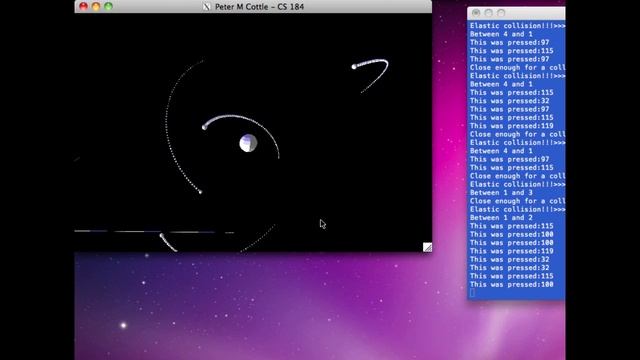This screenshot has height=360, width=640.
Task: Click the corner resize grip of the simulation window
Action: pyautogui.click(x=427, y=247)
